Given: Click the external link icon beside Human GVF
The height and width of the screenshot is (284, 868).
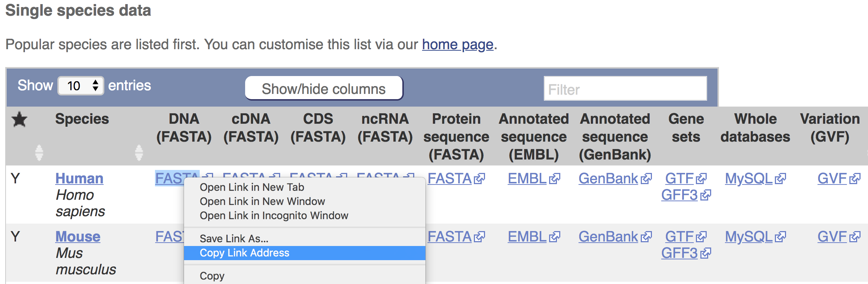Looking at the screenshot, I should click(x=855, y=178).
